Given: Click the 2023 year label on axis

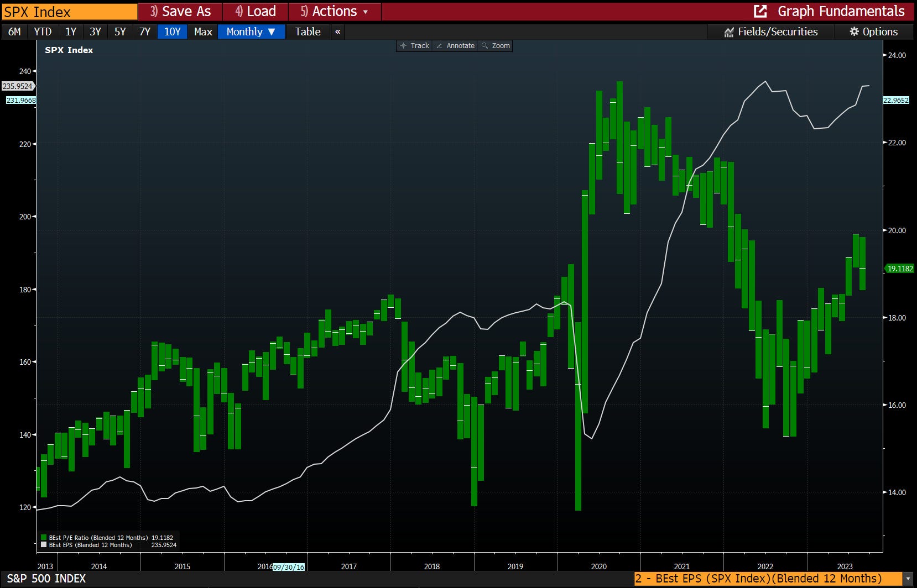Looking at the screenshot, I should [x=845, y=566].
